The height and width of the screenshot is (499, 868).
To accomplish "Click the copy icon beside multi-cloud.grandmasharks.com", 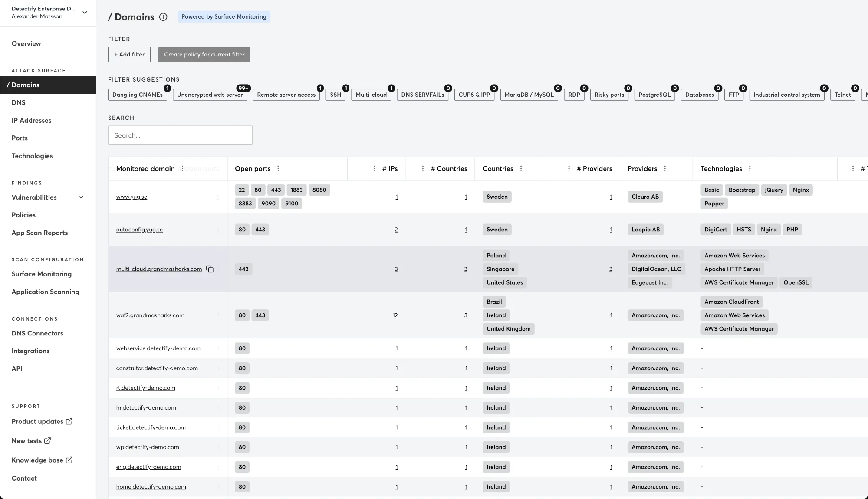I will point(210,269).
